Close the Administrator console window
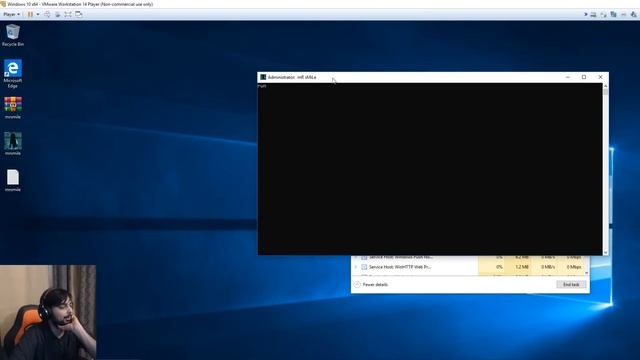This screenshot has width=640, height=360. (600, 77)
